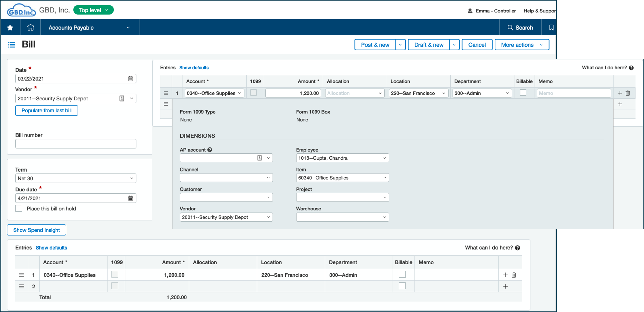
Task: Delete row 1 in upper Entries panel
Action: 628,93
